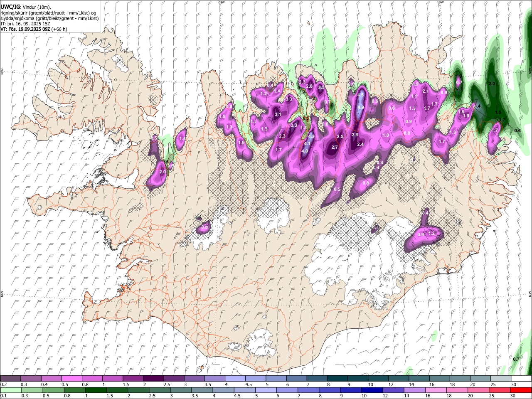Viewport: 532px width, 399px height.
Task: Click the 'rigning/skúrir' description line
Action: pyautogui.click(x=48, y=13)
